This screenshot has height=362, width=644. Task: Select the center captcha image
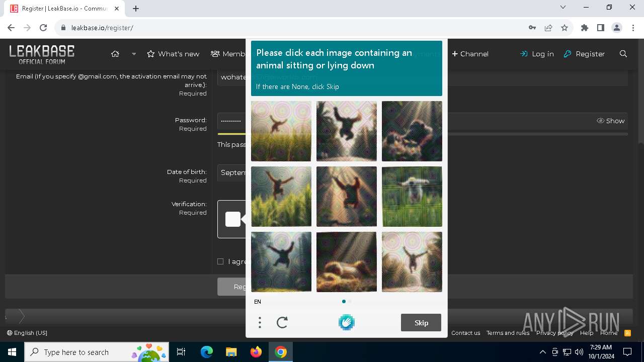pos(347,197)
